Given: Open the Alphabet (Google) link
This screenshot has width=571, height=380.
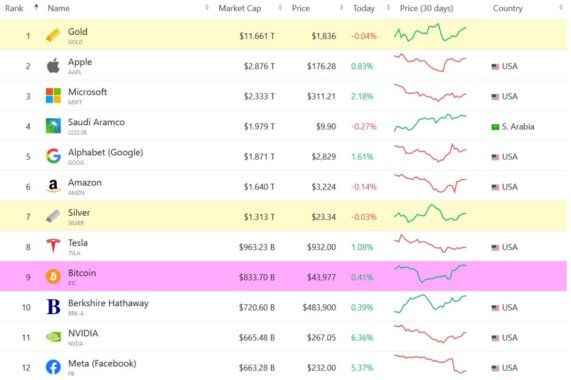Looking at the screenshot, I should 106,153.
